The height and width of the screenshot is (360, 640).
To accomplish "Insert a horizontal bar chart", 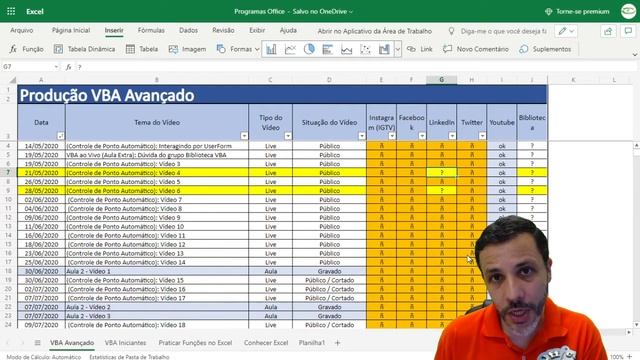I will pyautogui.click(x=327, y=49).
